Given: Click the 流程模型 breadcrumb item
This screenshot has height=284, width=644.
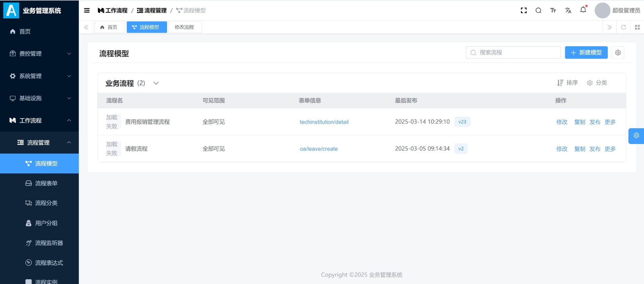Looking at the screenshot, I should tap(191, 10).
